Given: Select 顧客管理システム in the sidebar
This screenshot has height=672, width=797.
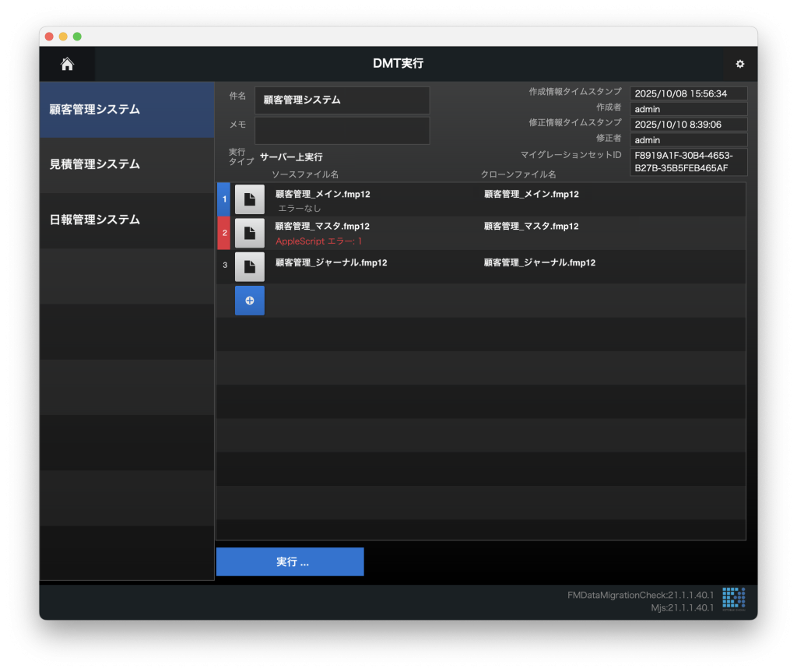Looking at the screenshot, I should [x=126, y=110].
